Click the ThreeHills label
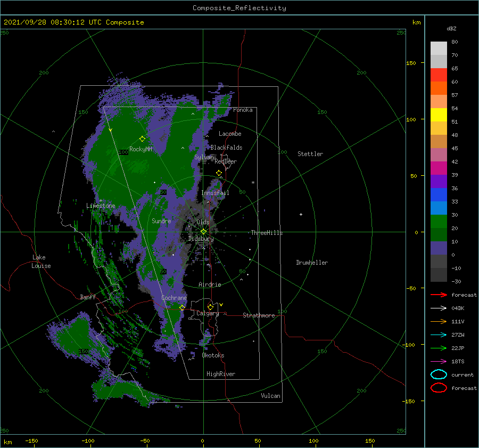 click(x=267, y=233)
